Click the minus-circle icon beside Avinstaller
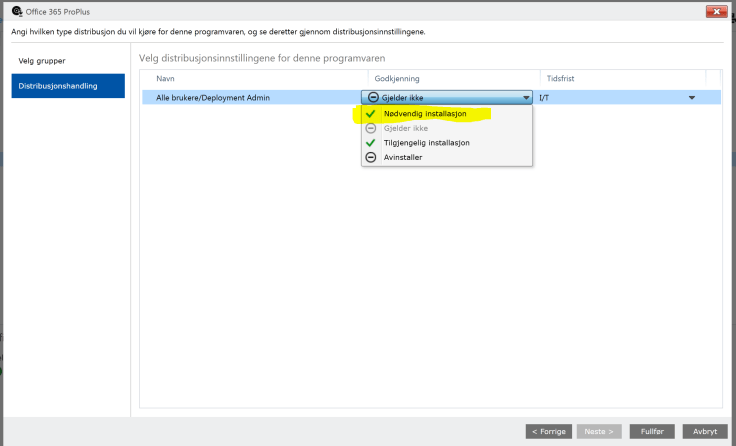 tap(371, 157)
